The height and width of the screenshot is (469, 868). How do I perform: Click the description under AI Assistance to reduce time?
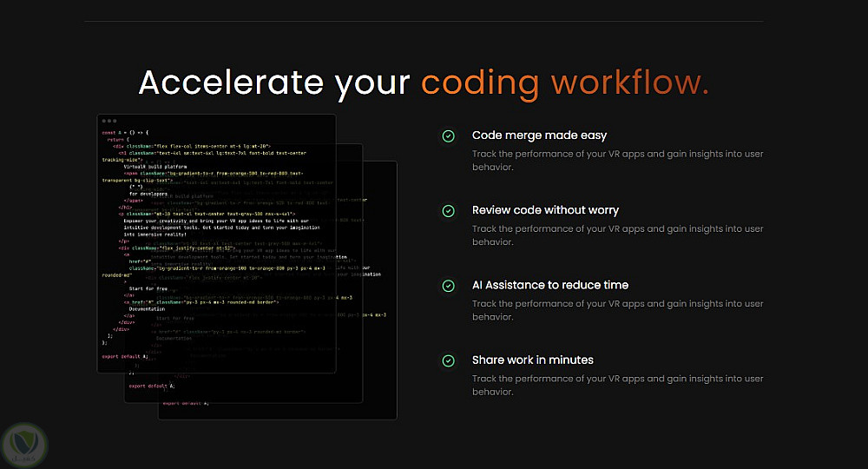pos(618,310)
